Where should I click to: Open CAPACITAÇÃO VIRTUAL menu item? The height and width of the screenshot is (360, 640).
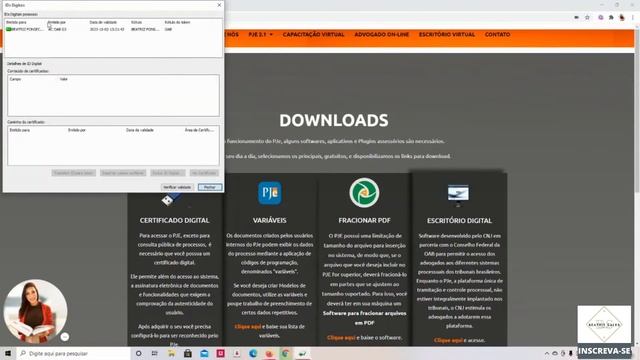(313, 34)
